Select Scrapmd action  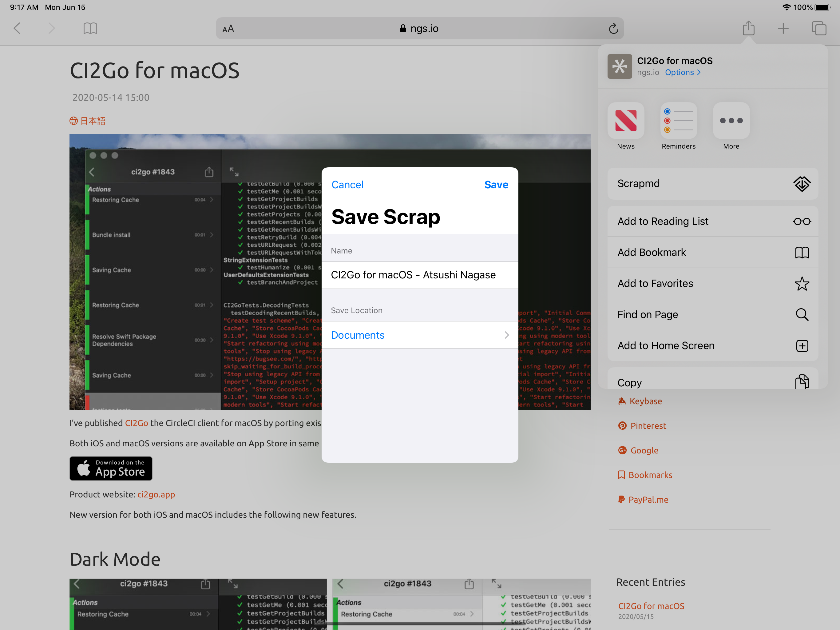tap(712, 184)
